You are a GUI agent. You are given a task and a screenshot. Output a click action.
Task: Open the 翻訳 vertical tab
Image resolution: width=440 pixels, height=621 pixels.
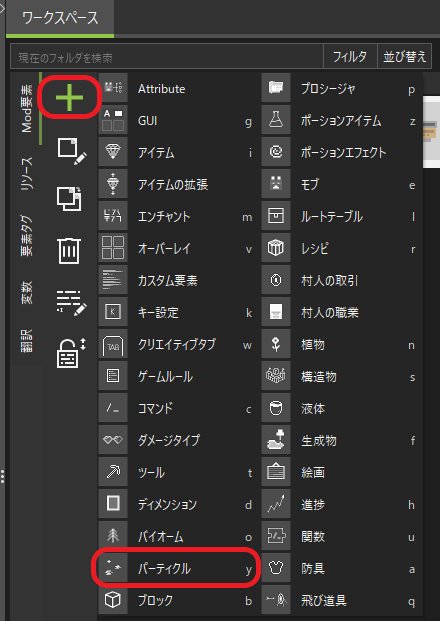(x=27, y=341)
